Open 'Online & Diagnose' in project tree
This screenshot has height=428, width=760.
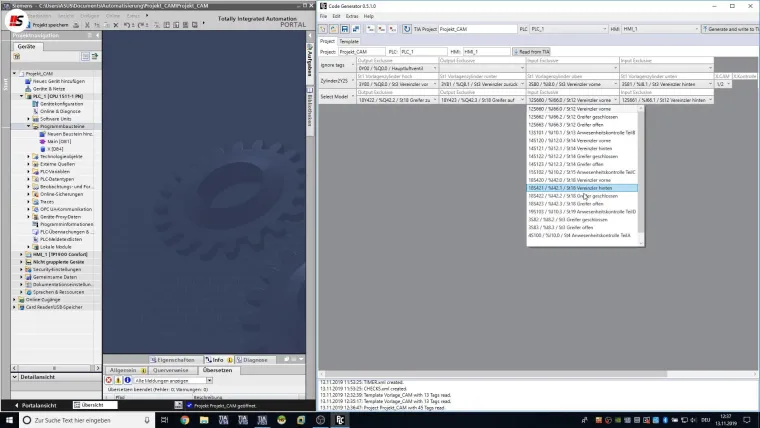point(61,110)
